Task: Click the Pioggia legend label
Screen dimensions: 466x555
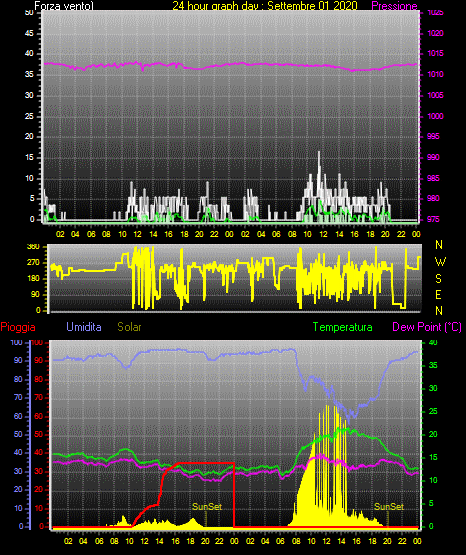Action: point(18,327)
